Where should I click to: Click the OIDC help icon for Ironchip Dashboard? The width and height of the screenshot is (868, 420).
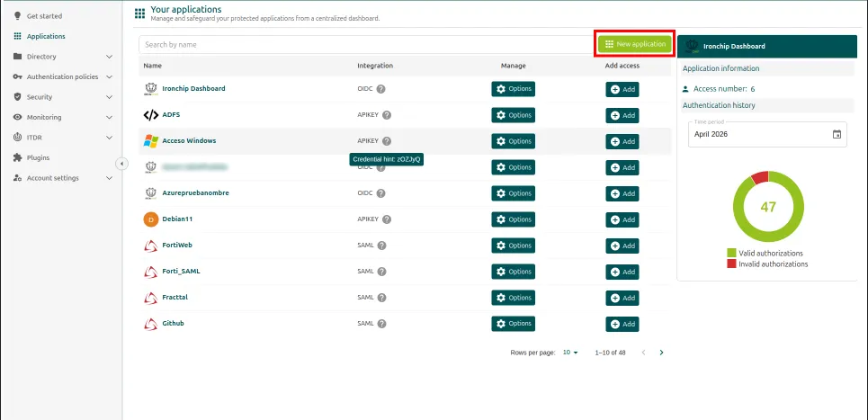point(381,89)
